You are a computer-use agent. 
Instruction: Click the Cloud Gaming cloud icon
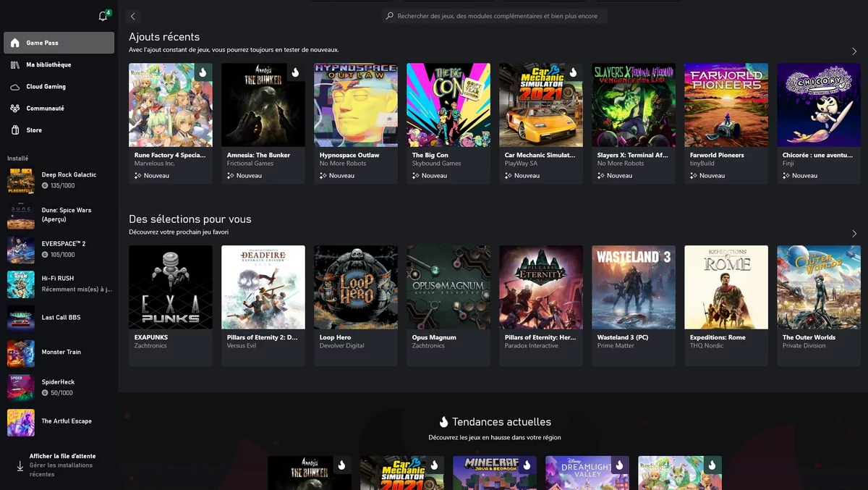(15, 86)
